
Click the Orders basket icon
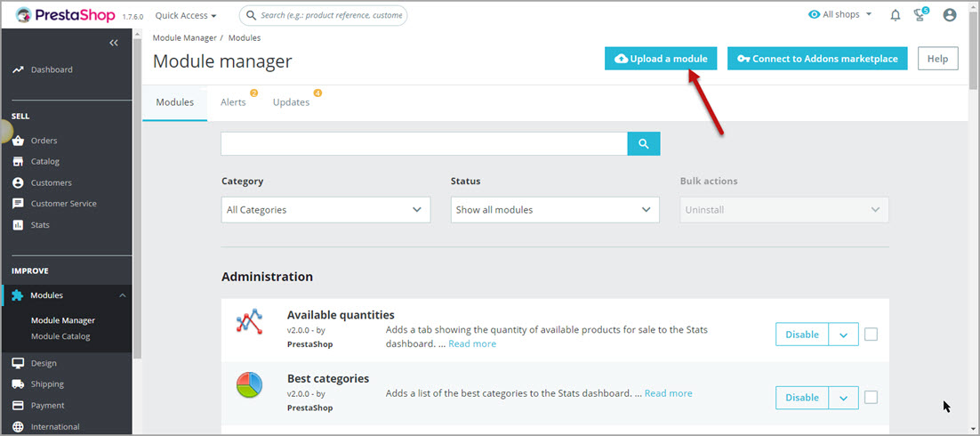click(x=18, y=141)
